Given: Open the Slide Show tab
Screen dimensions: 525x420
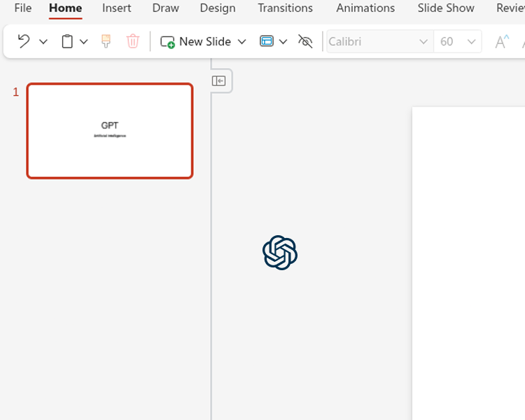Looking at the screenshot, I should coord(446,8).
